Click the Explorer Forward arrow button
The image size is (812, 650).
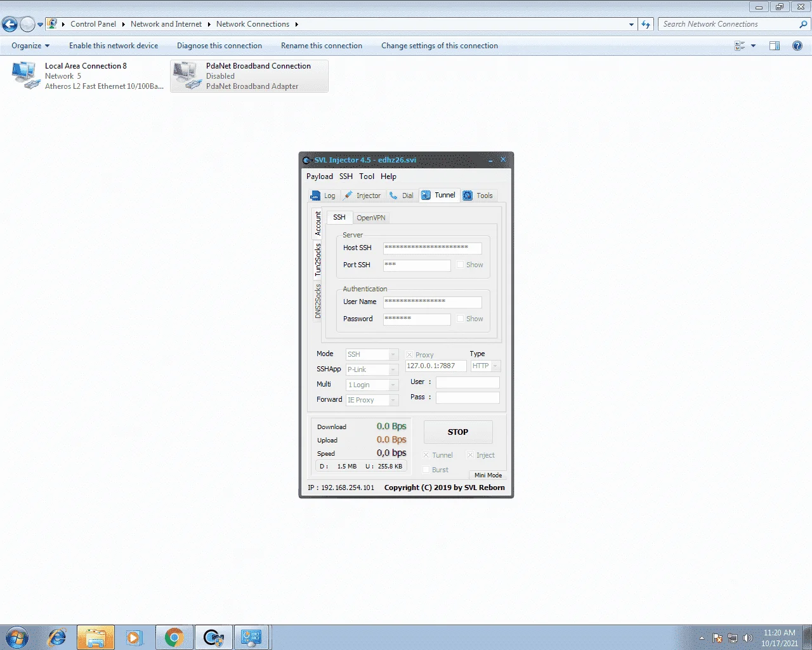tap(27, 25)
